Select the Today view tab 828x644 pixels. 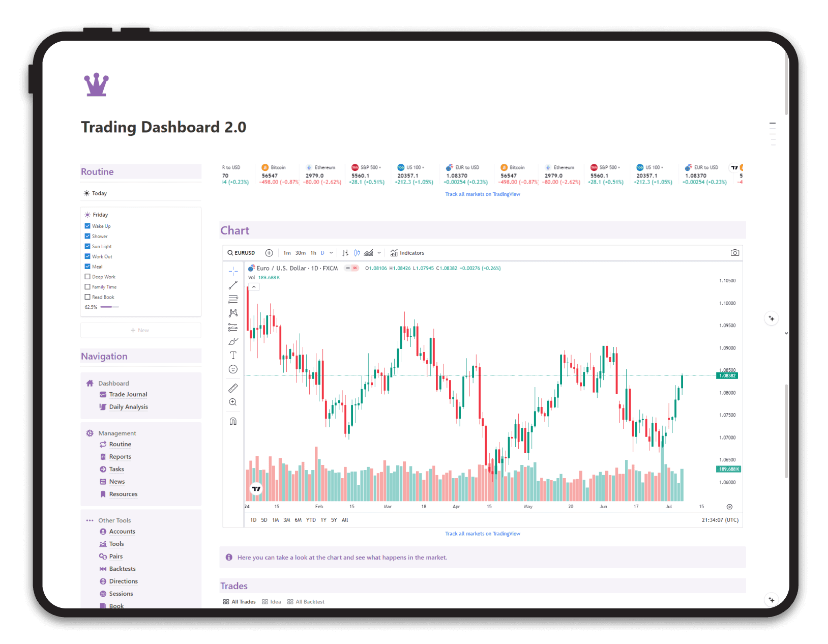(95, 193)
